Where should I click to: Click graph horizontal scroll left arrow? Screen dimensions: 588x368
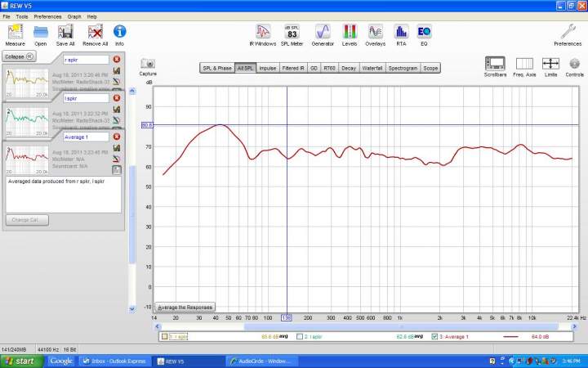click(x=158, y=326)
